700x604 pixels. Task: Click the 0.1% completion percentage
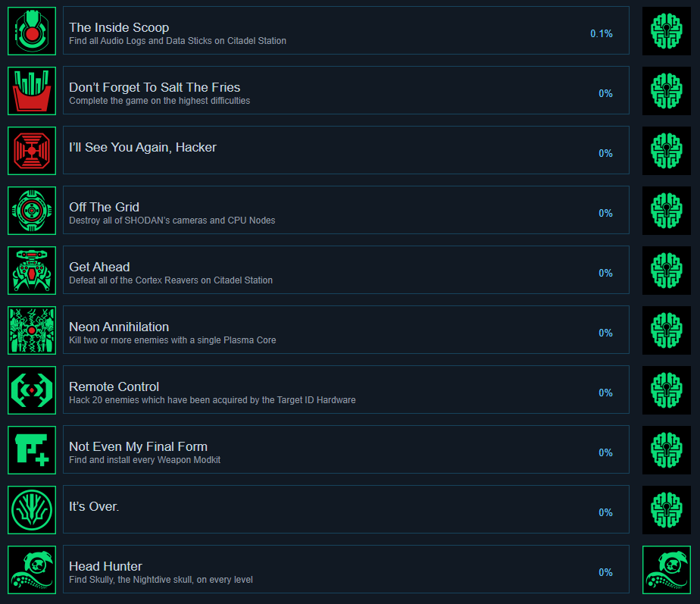(x=602, y=33)
